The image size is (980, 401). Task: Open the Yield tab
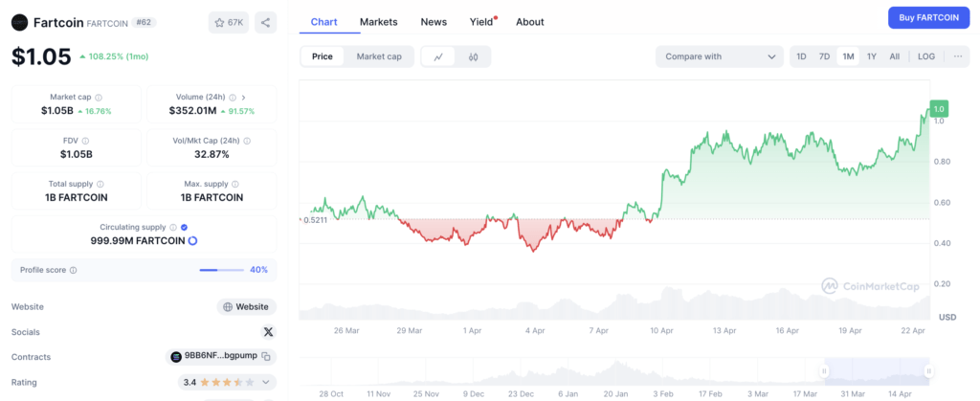482,22
